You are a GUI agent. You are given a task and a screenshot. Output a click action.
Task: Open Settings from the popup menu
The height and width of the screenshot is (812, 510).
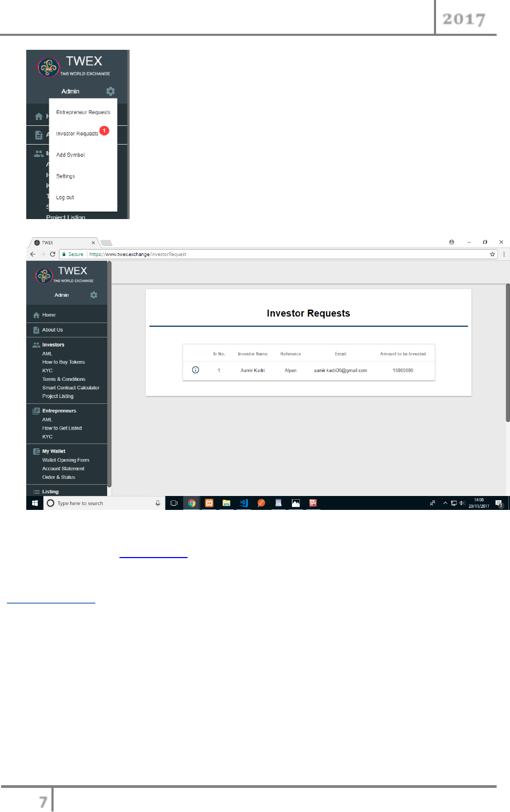(65, 176)
